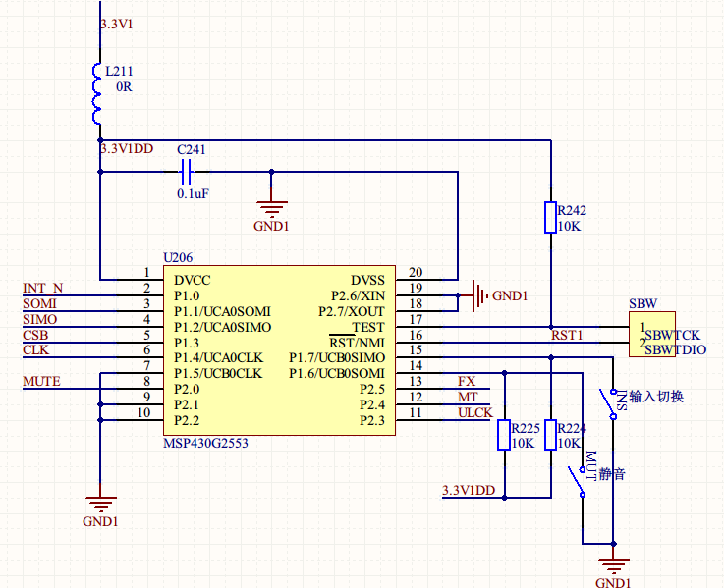Click the 0.1uF capacitor value
The image size is (724, 588).
tap(193, 193)
